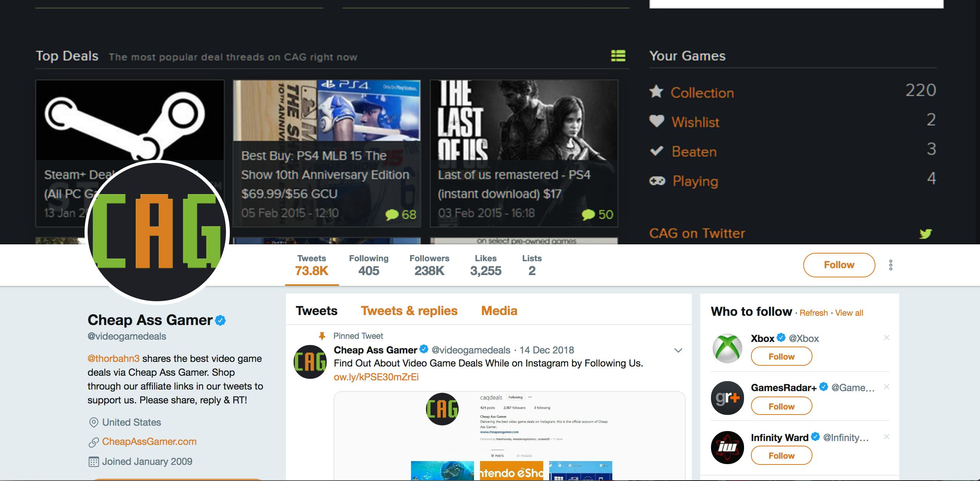Dismiss the Infinity Ward suggestion
This screenshot has width=980, height=481.
click(886, 437)
